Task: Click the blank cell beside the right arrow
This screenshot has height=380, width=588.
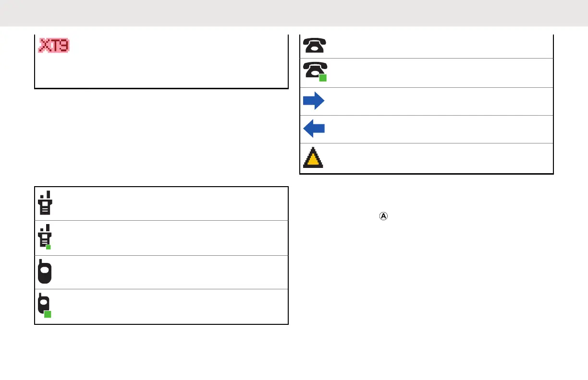Action: point(437,101)
